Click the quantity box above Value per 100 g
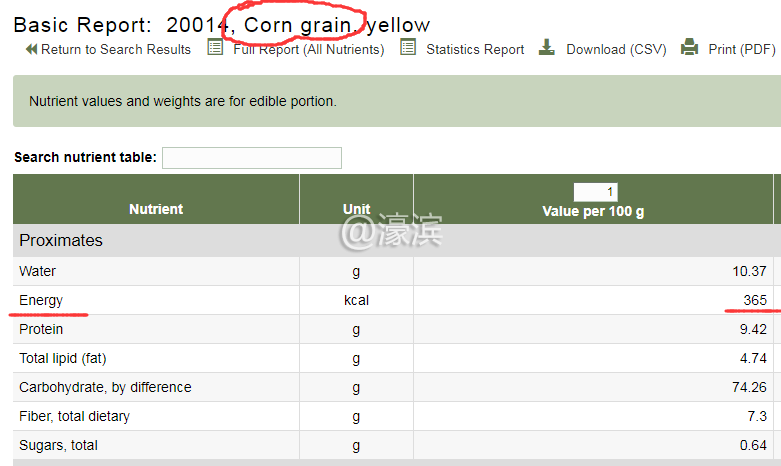The width and height of the screenshot is (781, 466). (x=596, y=192)
